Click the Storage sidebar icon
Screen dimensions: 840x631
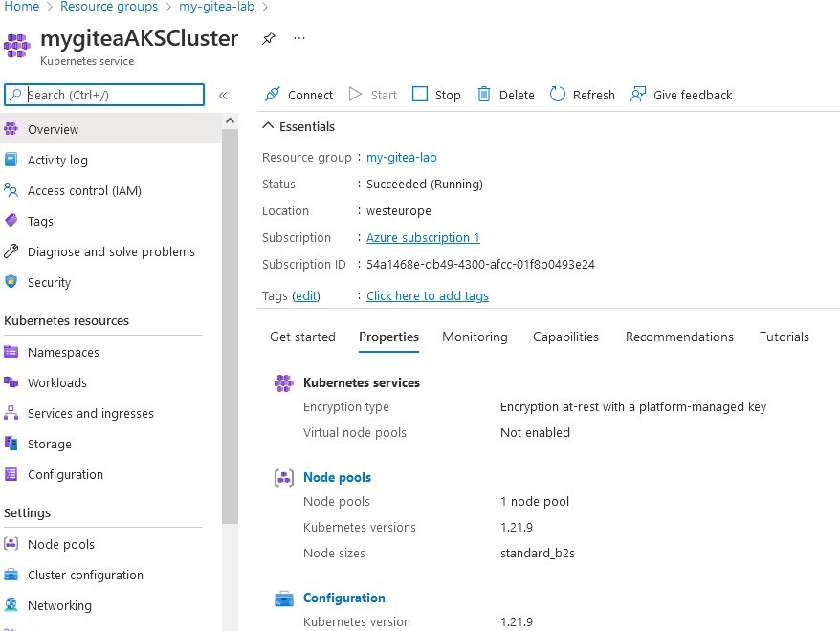[x=11, y=444]
